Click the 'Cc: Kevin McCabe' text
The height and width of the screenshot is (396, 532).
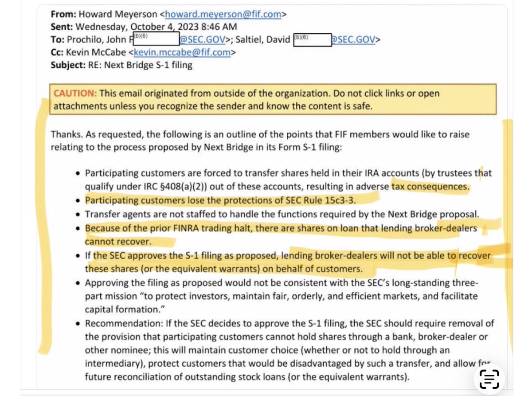pos(89,52)
